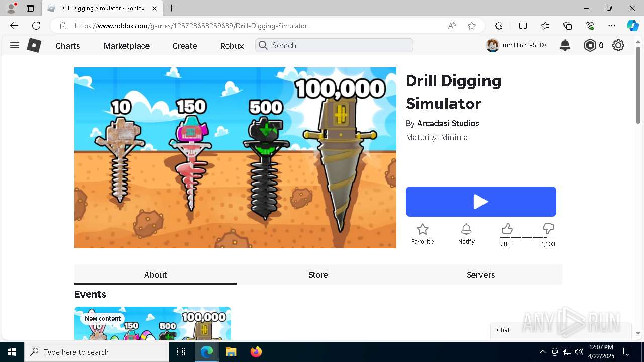The width and height of the screenshot is (644, 362).
Task: Go back in the browser
Action: [x=14, y=26]
